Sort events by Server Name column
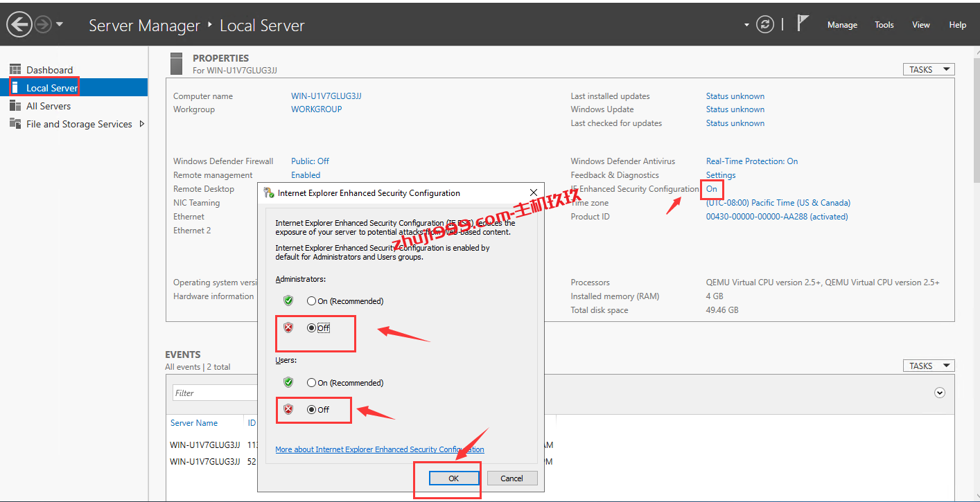Screen dimensions: 980x502 (x=194, y=423)
